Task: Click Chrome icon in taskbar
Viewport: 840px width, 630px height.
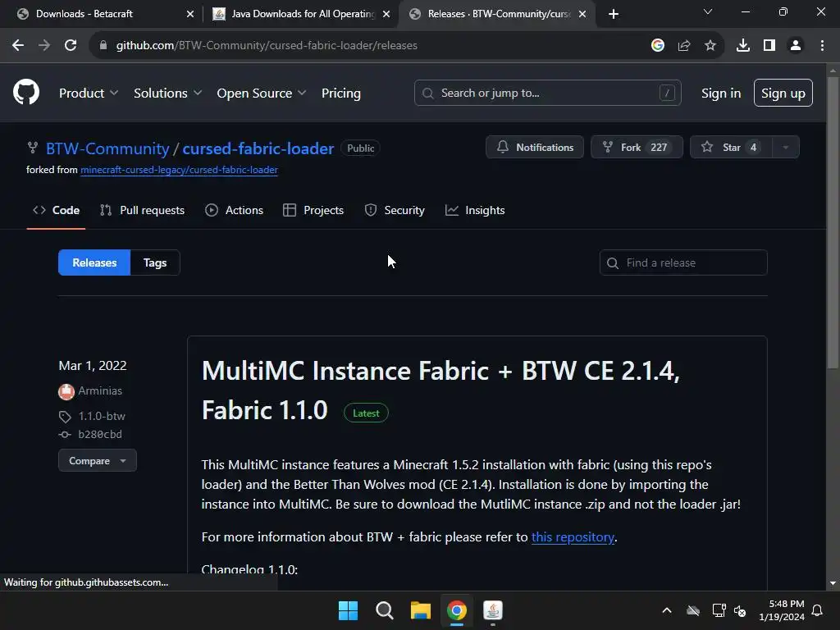Action: 456,610
